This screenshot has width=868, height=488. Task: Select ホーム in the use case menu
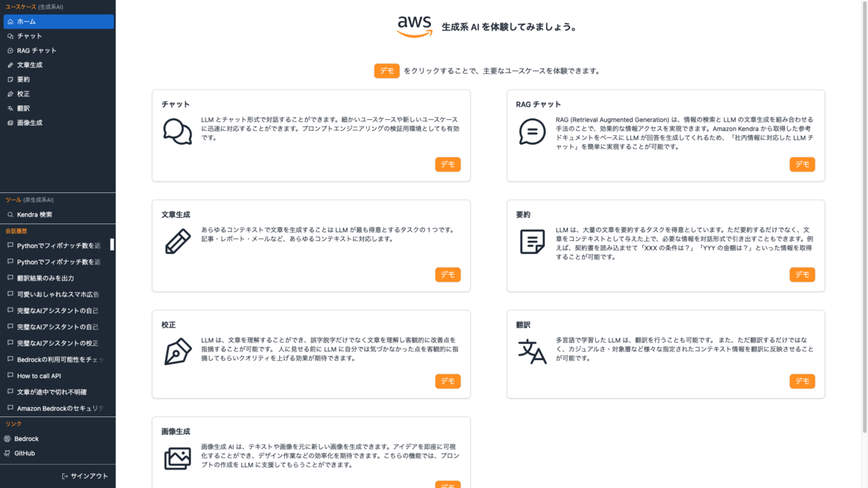(59, 22)
